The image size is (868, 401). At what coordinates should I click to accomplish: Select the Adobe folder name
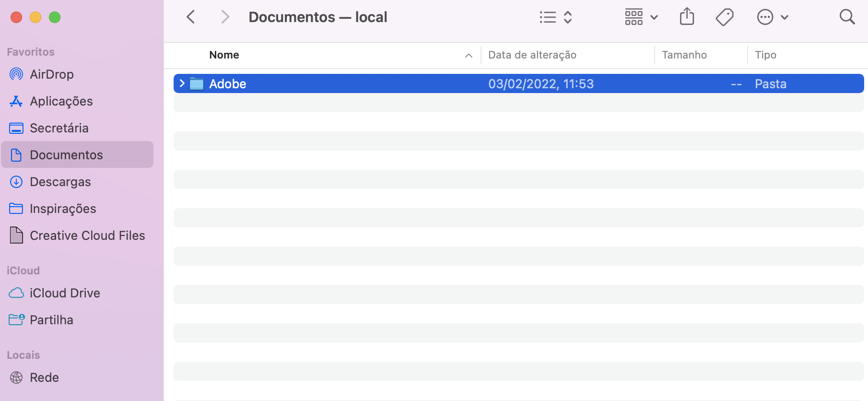[x=228, y=84]
